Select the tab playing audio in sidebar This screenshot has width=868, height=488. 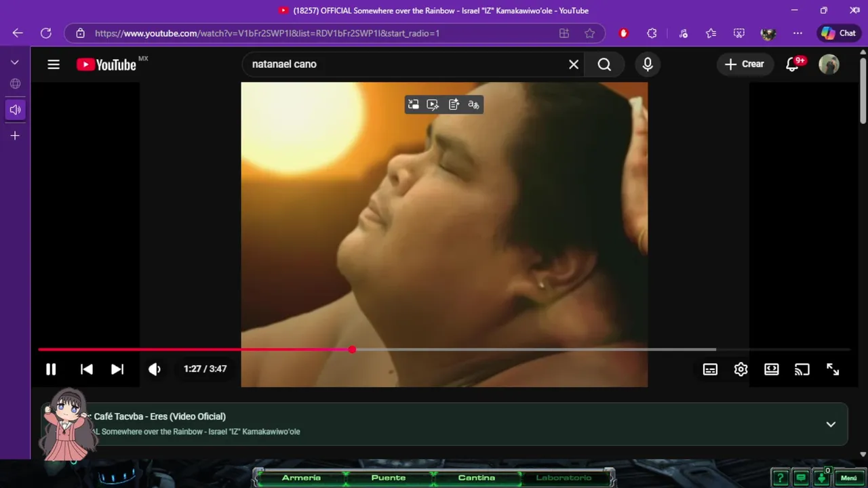tap(15, 110)
